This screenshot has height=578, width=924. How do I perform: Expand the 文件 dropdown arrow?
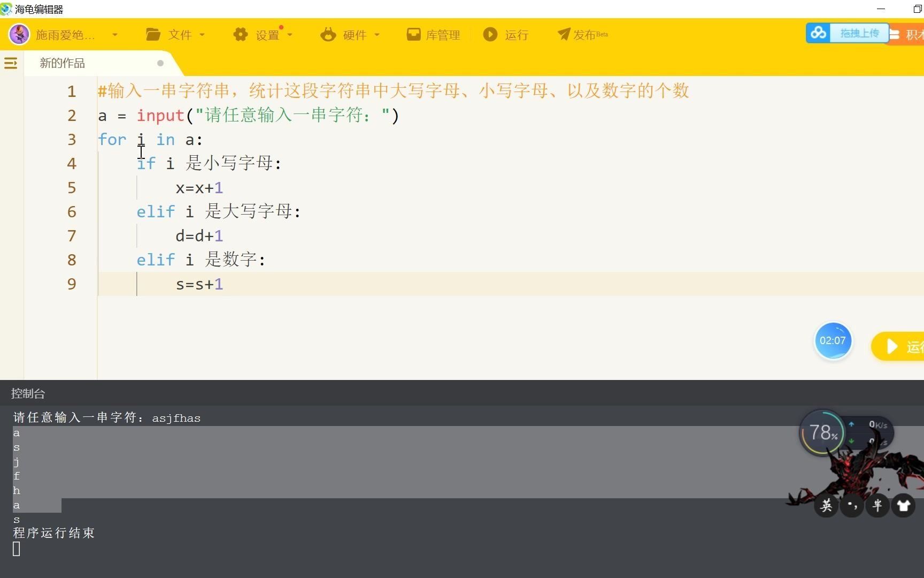(x=202, y=35)
